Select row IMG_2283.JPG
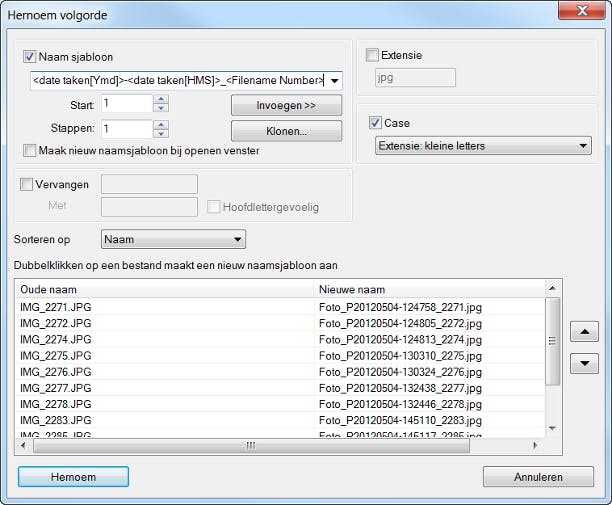The width and height of the screenshot is (612, 505). [55, 420]
